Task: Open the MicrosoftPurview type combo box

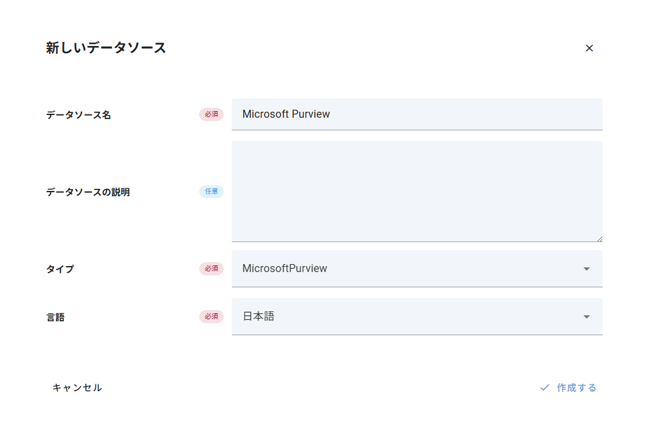Action: pyautogui.click(x=405, y=269)
